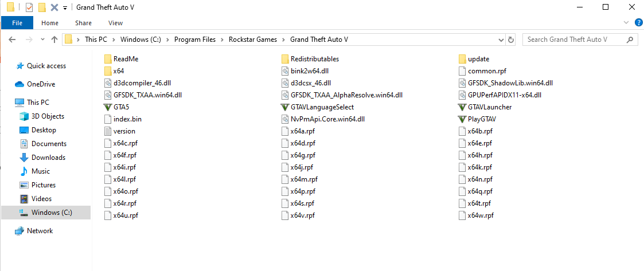Open address bar previous locations dropdown
Viewport: 644px width, 271px height.
point(501,40)
